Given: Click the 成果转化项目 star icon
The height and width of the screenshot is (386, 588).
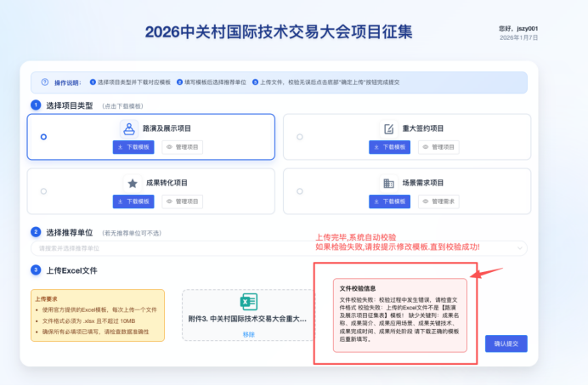Looking at the screenshot, I should (x=132, y=183).
